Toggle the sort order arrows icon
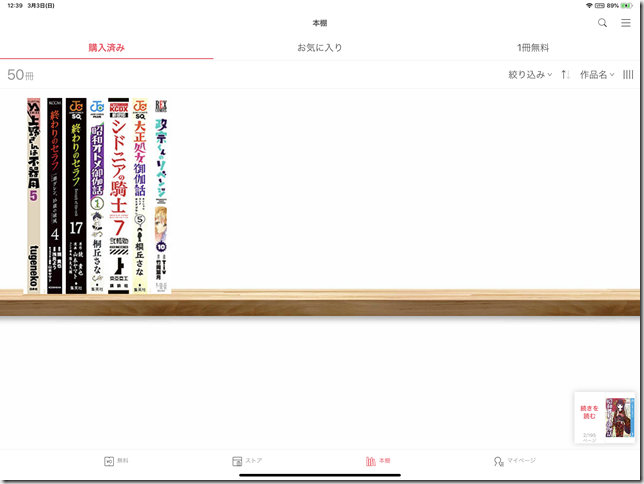 pos(566,74)
